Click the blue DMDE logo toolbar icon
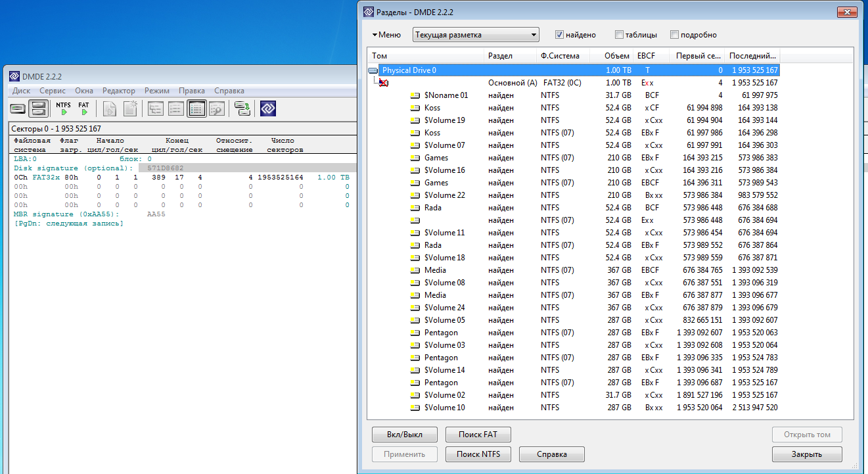The width and height of the screenshot is (868, 474). pos(268,108)
